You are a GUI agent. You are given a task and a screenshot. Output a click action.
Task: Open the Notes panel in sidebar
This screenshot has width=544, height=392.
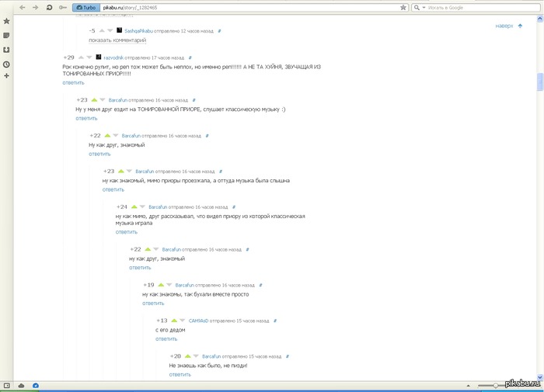click(x=6, y=36)
